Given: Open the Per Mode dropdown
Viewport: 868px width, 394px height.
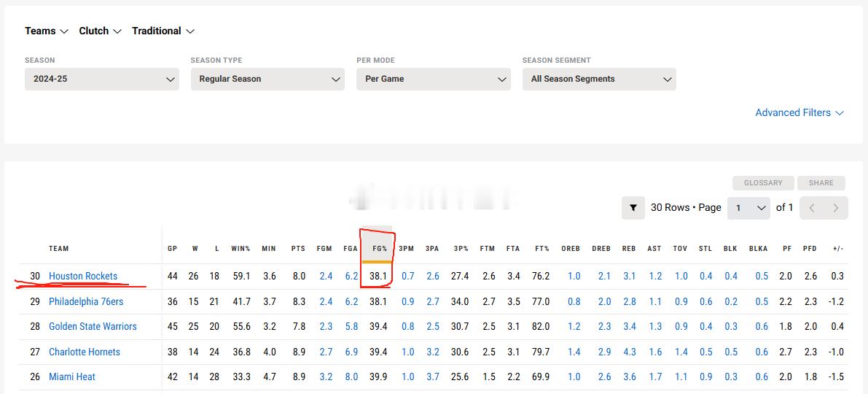Looking at the screenshot, I should [x=434, y=80].
